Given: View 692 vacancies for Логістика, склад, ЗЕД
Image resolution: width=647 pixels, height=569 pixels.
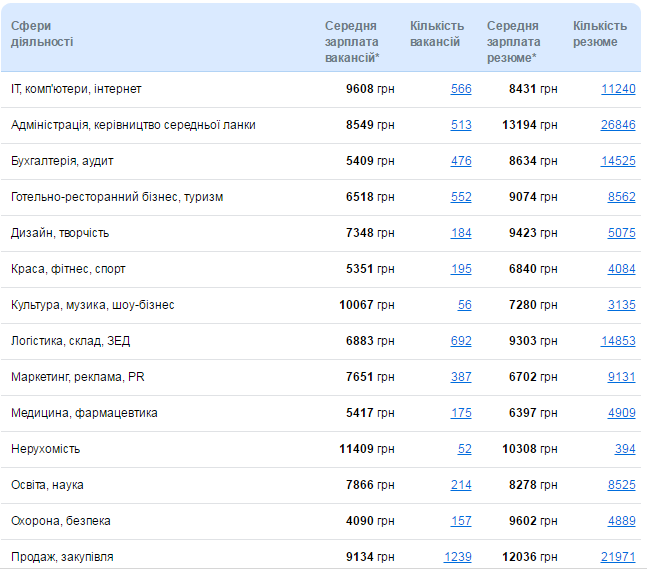Looking at the screenshot, I should coord(461,341).
